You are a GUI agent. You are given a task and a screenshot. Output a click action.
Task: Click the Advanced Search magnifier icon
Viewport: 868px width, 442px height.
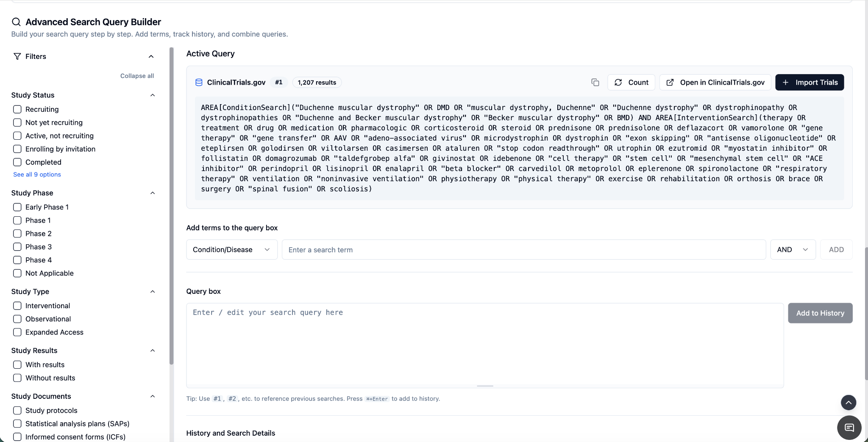[x=16, y=22]
